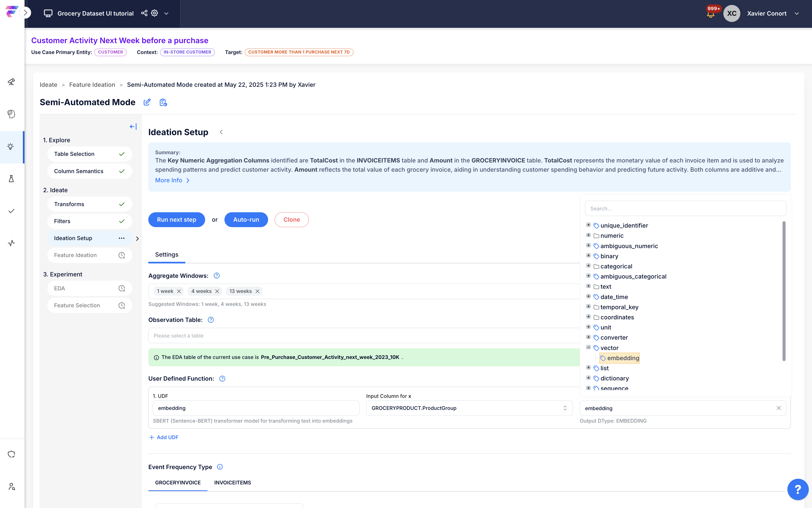Switch to the INVOICEITEMS tab
Screen dimensions: 812x508
(232, 483)
